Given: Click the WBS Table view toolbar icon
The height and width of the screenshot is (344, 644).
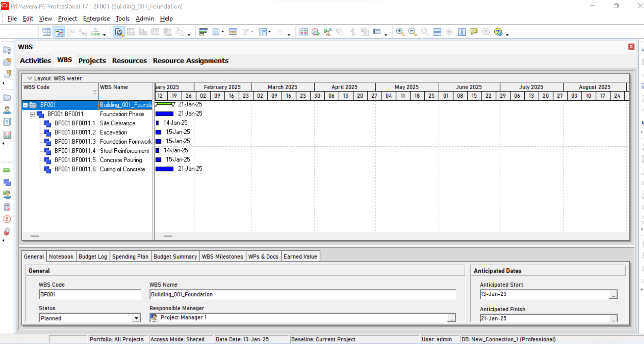Looking at the screenshot, I should pyautogui.click(x=46, y=32).
